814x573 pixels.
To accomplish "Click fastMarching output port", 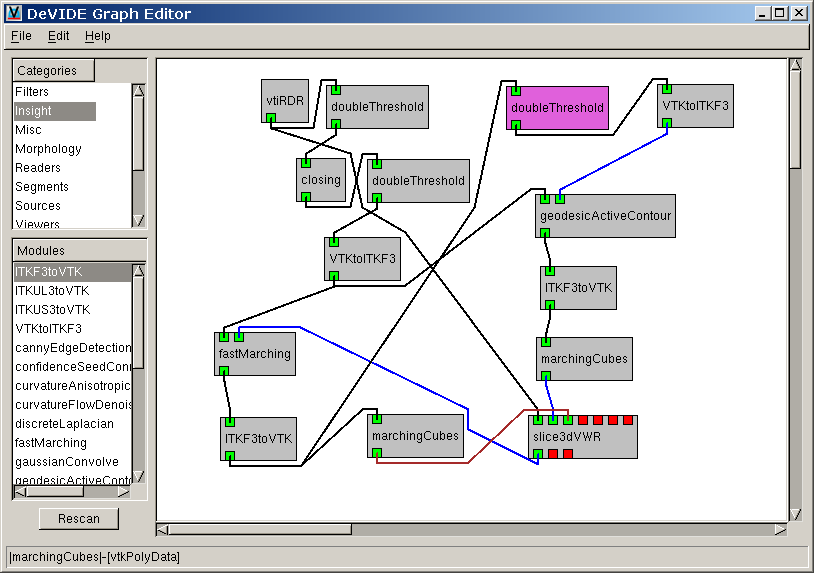I will pyautogui.click(x=224, y=371).
